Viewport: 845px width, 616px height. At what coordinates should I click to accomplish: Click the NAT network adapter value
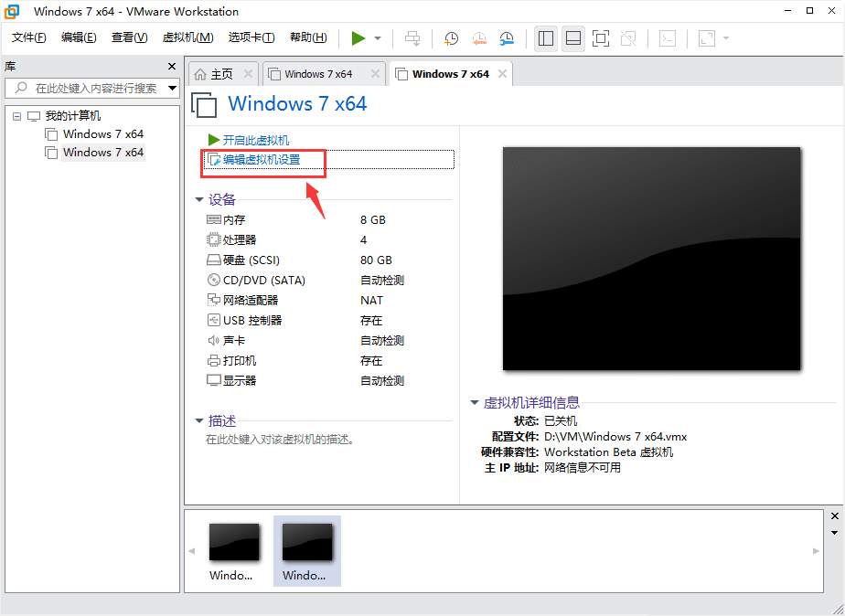pyautogui.click(x=372, y=300)
